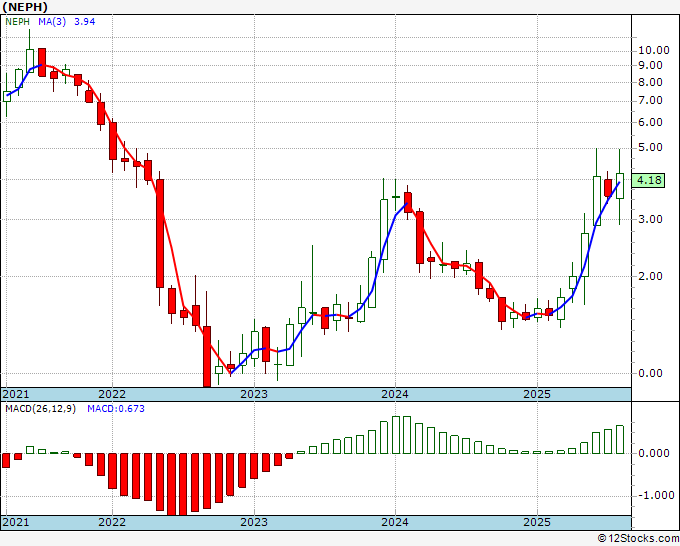Viewport: 680px width, 546px height.
Task: Select the green NEPH legend label
Action: pyautogui.click(x=17, y=22)
